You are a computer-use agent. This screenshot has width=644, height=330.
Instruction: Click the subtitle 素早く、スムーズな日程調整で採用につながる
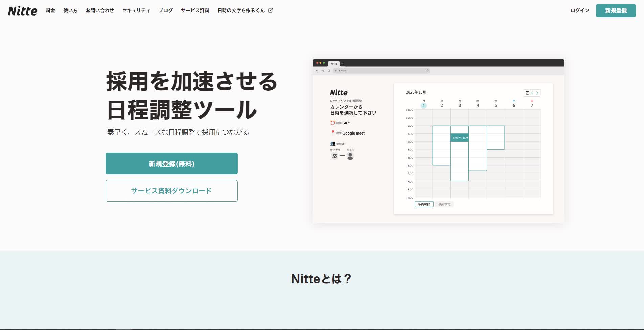[178, 132]
